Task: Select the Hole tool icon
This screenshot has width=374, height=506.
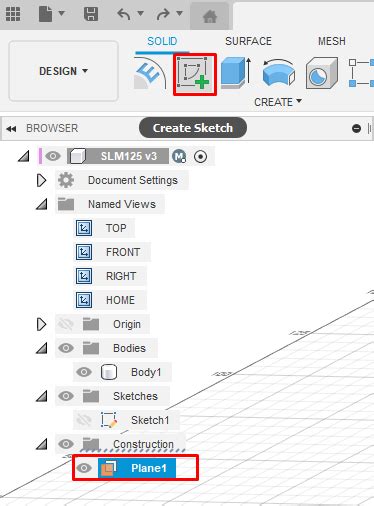Action: coord(322,73)
